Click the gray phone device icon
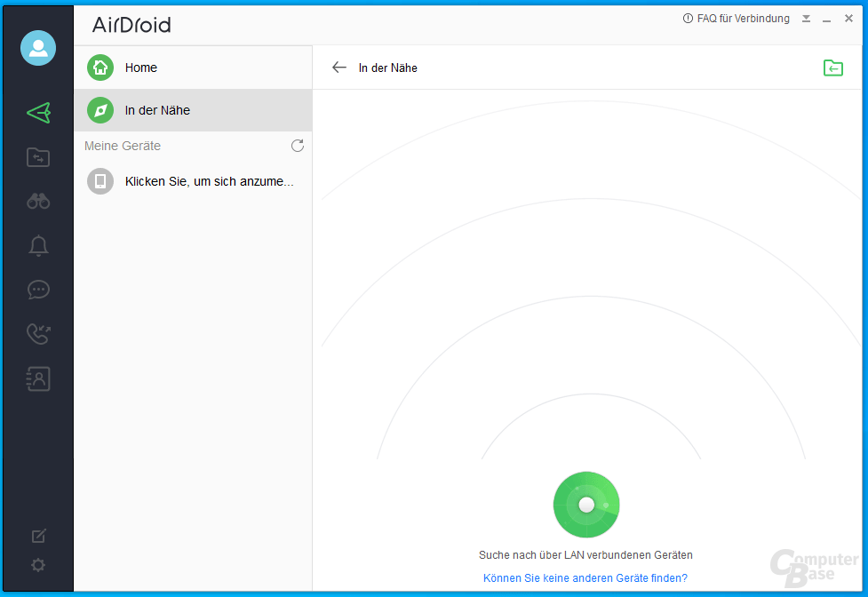This screenshot has width=868, height=597. tap(100, 181)
